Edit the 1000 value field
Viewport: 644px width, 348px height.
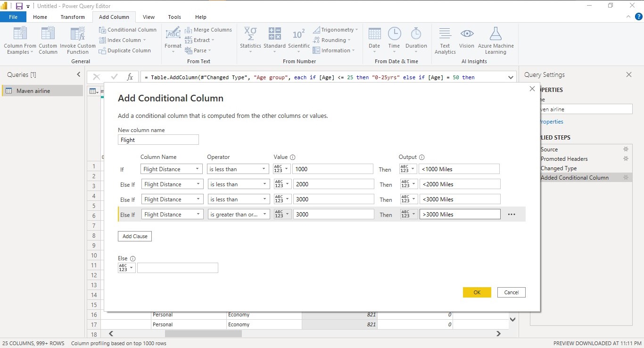coord(333,169)
